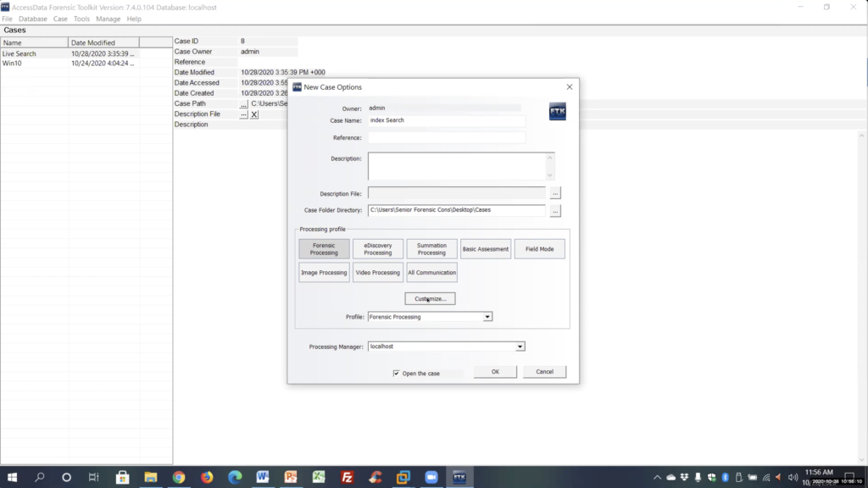Image resolution: width=868 pixels, height=488 pixels.
Task: Sort the Cases list by Name column
Action: click(34, 42)
